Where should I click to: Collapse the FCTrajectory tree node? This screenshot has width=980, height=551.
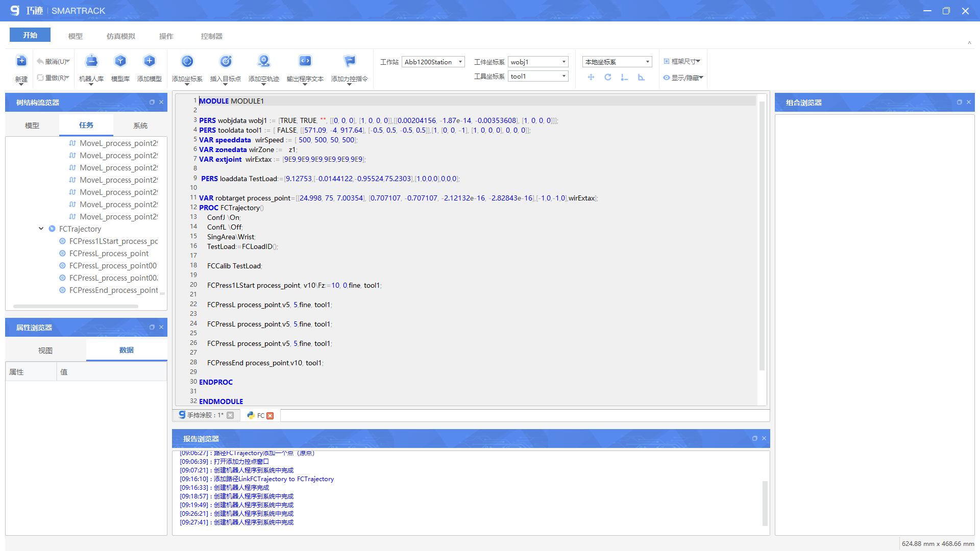point(41,229)
